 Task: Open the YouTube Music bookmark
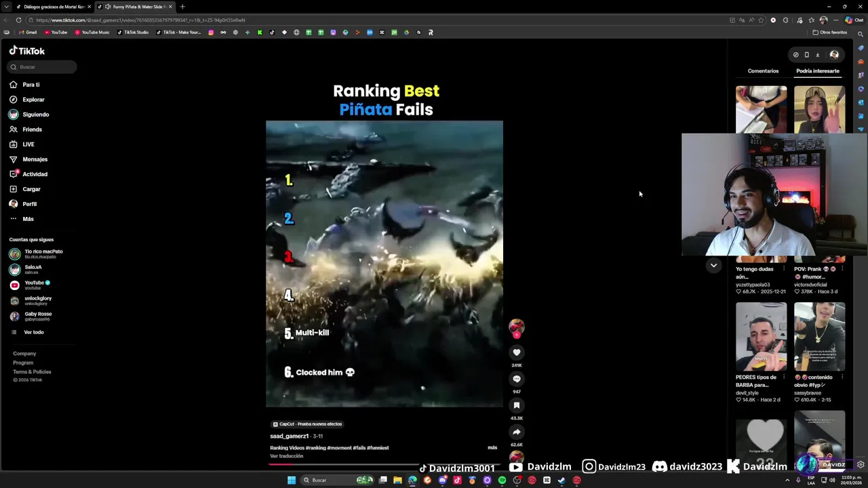point(92,33)
